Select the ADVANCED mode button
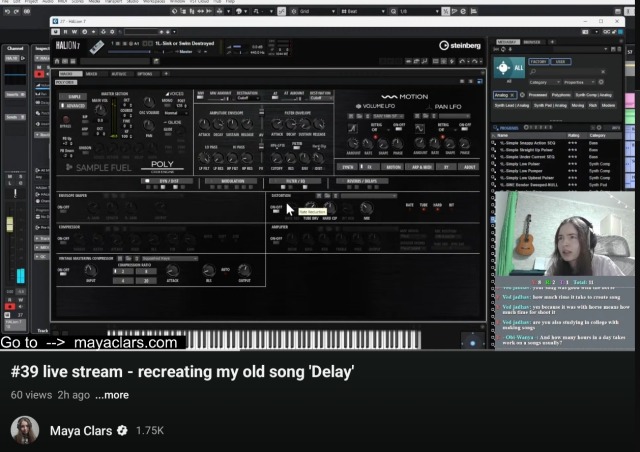Viewport: 640px width, 452px height. pyautogui.click(x=72, y=106)
